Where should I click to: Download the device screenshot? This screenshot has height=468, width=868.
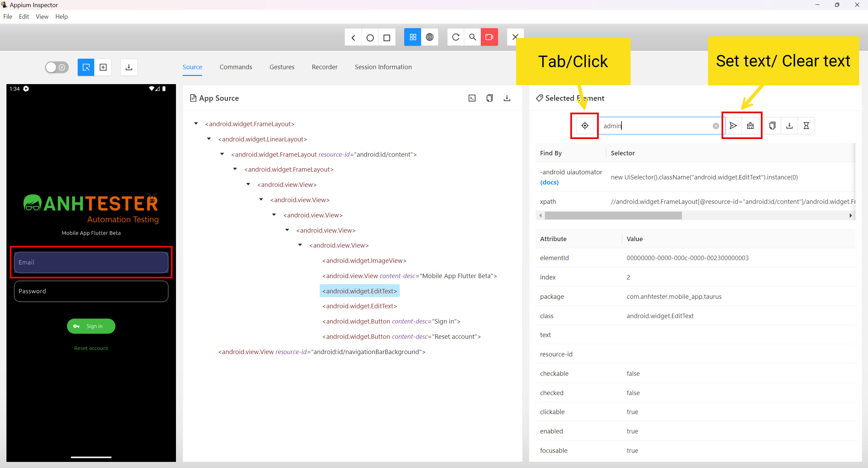click(129, 67)
